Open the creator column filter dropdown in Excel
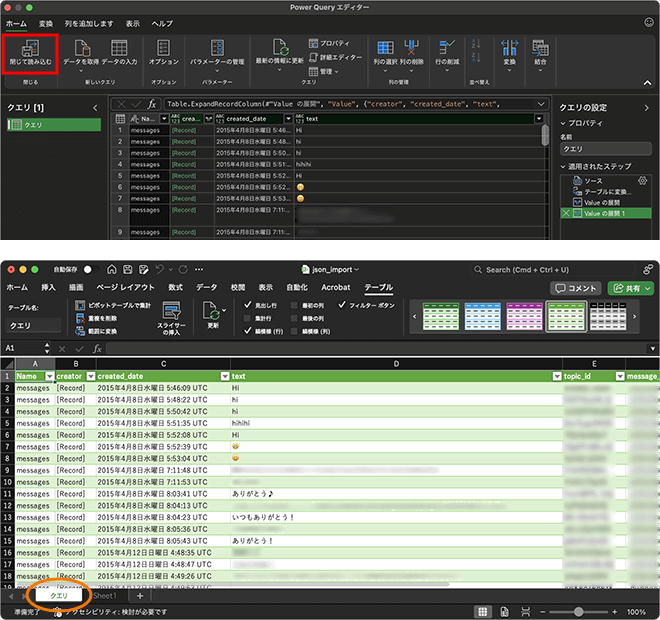Screen dimensions: 660x620 [x=90, y=376]
